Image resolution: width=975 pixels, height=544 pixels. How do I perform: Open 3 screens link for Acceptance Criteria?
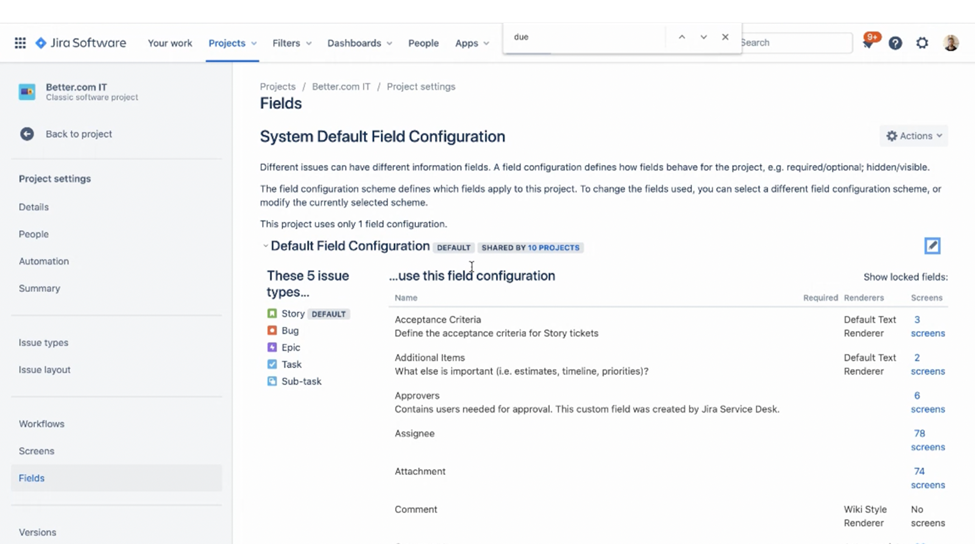coord(928,326)
